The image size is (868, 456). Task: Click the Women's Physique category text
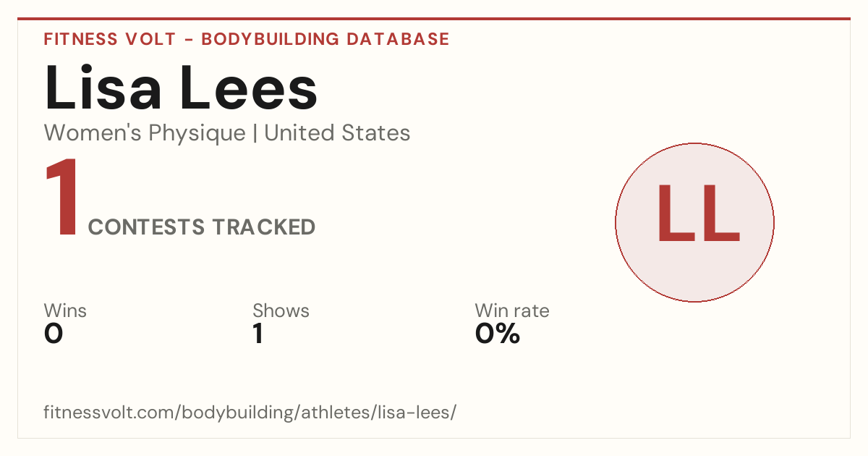(145, 133)
